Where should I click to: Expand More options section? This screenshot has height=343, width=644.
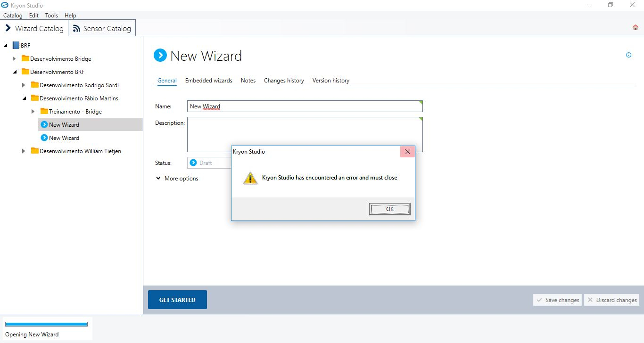pyautogui.click(x=177, y=179)
